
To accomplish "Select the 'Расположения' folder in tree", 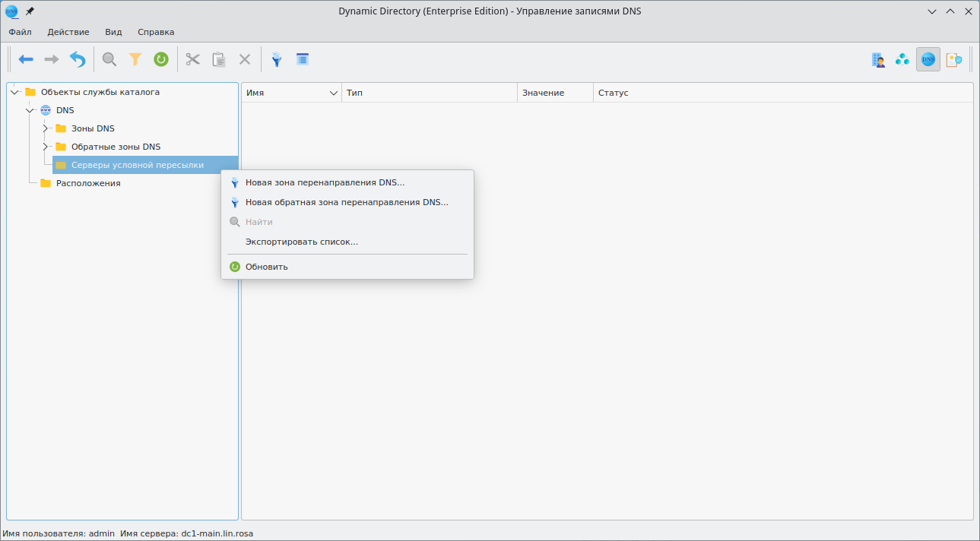I will click(x=88, y=183).
